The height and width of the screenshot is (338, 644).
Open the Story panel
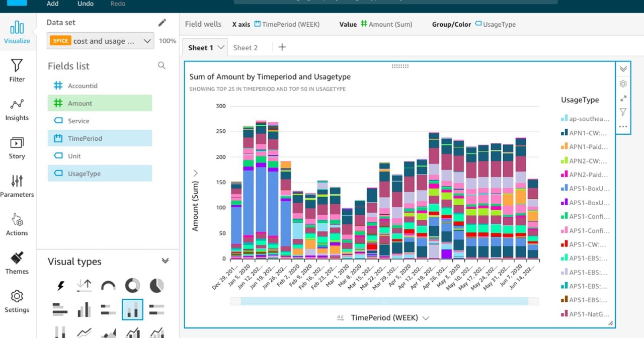point(17,148)
